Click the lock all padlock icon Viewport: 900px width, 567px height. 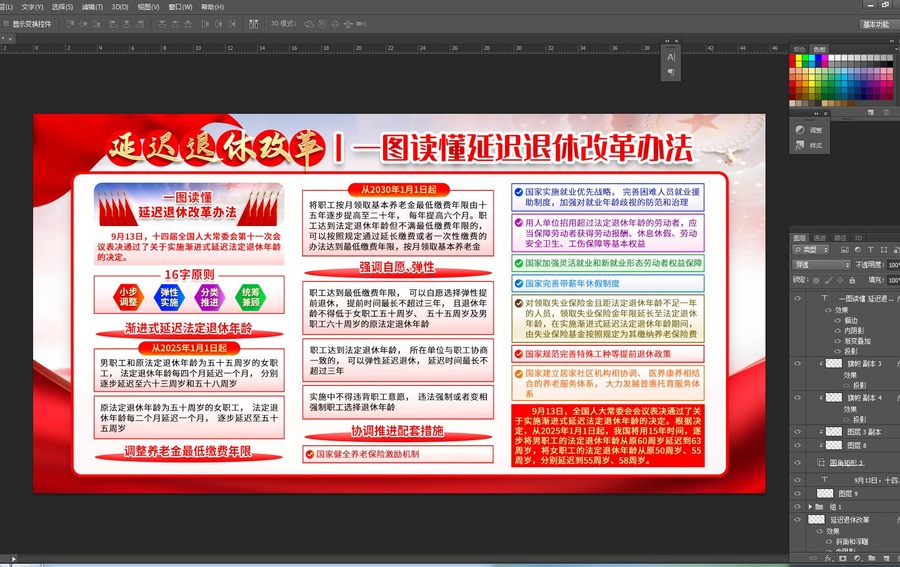[852, 280]
